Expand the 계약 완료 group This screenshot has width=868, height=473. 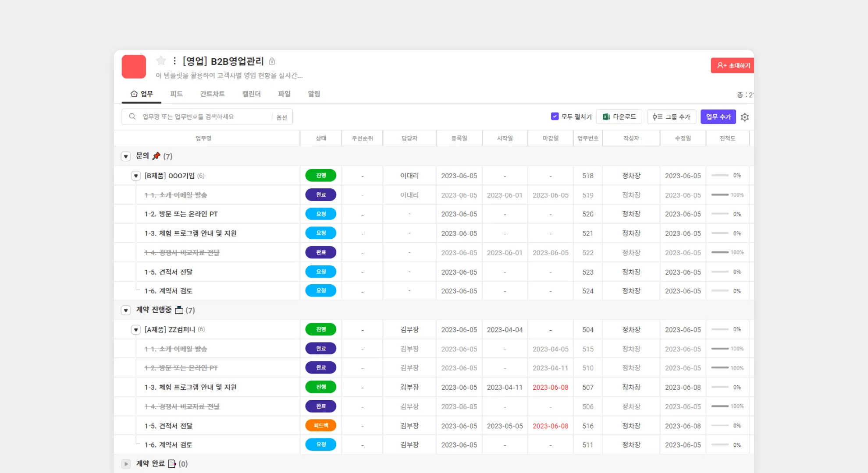pos(126,464)
